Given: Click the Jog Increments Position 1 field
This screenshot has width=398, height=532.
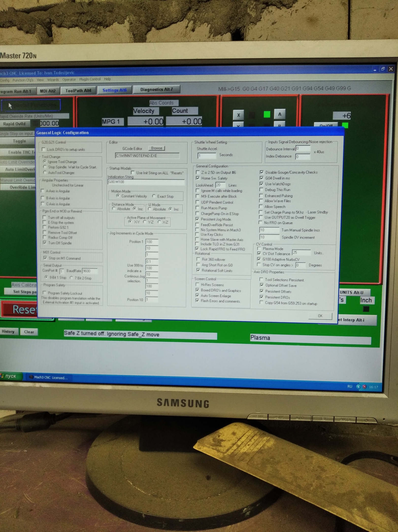Looking at the screenshot, I should [152, 242].
